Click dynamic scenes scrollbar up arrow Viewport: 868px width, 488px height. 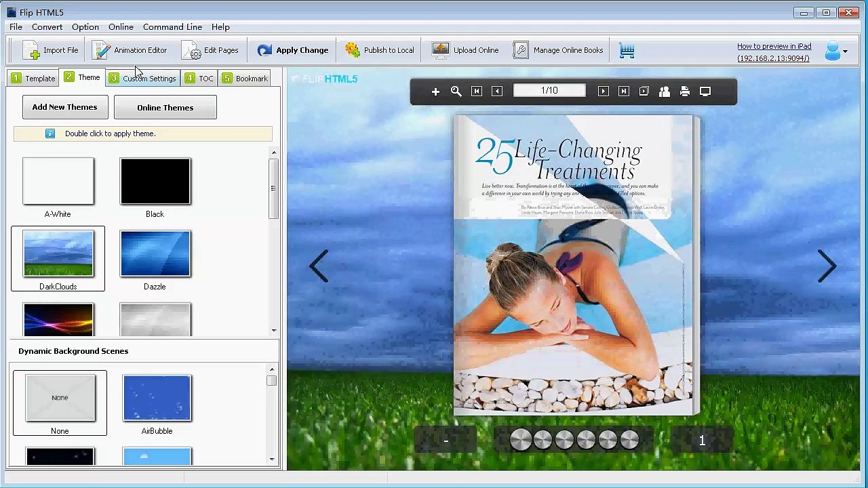272,369
